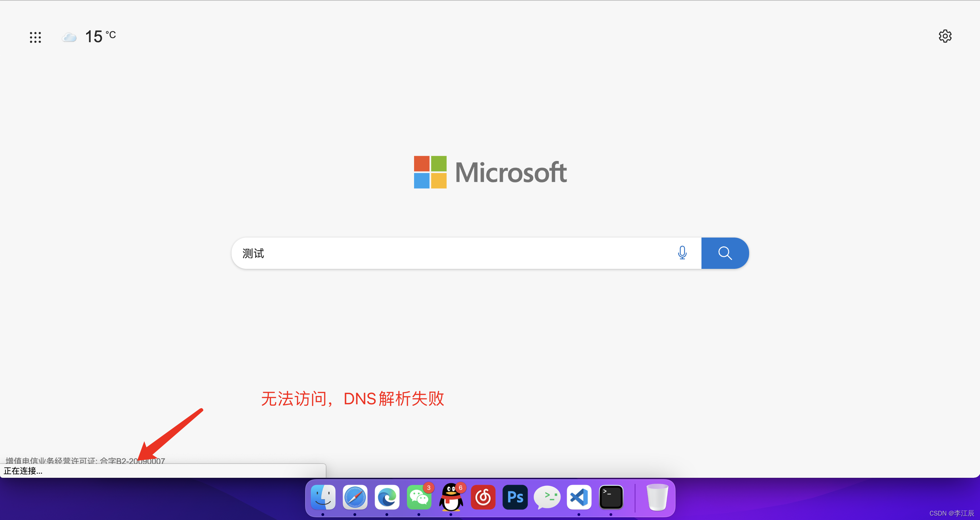Open QQ penguin app in Dock
Screen dimensions: 980x520
click(x=451, y=497)
